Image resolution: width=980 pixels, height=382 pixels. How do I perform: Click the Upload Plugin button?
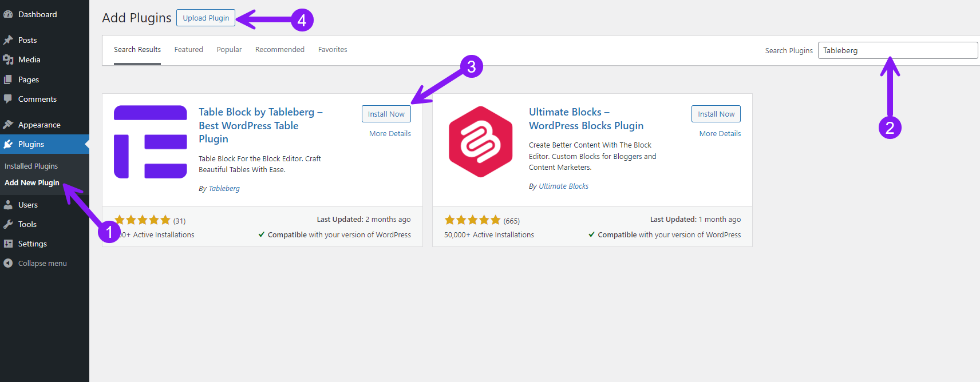click(206, 18)
